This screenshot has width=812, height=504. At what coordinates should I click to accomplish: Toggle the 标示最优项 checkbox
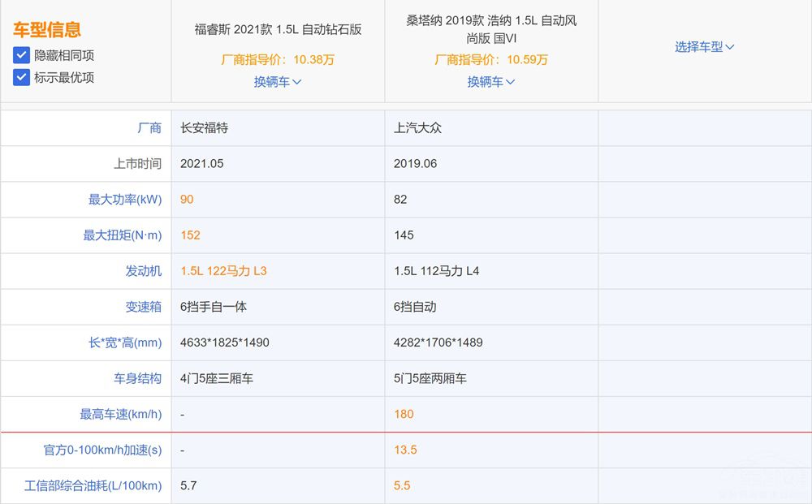[21, 78]
